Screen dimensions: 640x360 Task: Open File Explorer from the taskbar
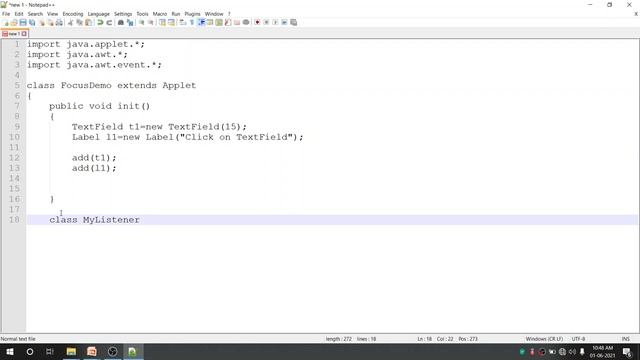(x=71, y=351)
